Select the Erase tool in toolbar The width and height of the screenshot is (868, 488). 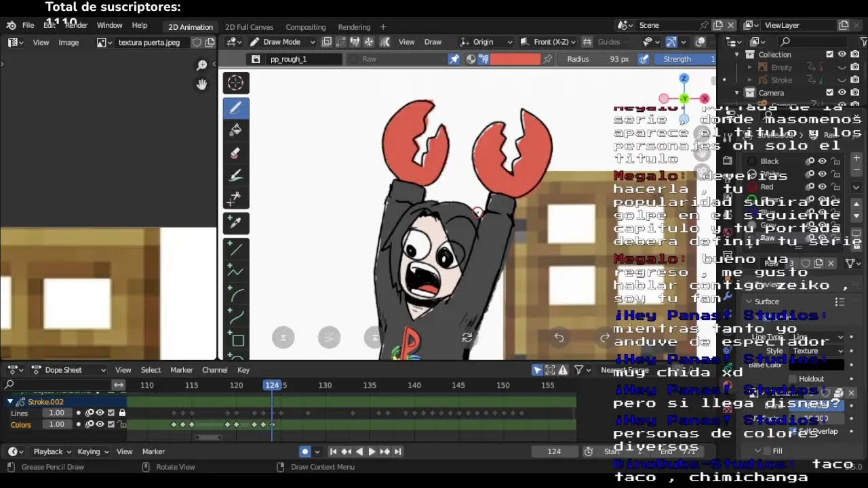(235, 153)
